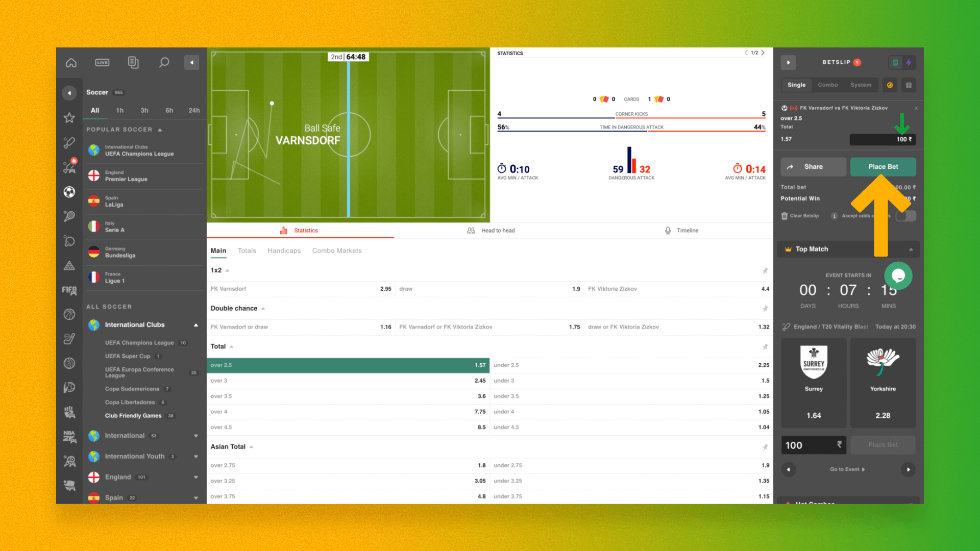The width and height of the screenshot is (980, 551).
Task: Switch to the Combo betslip tab
Action: tap(828, 84)
